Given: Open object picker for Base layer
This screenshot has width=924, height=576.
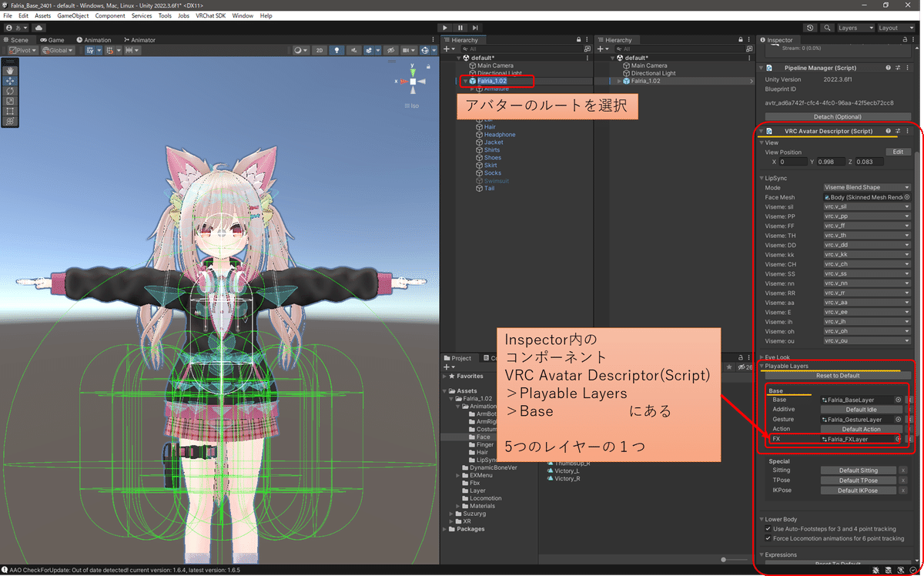Looking at the screenshot, I should coord(898,400).
